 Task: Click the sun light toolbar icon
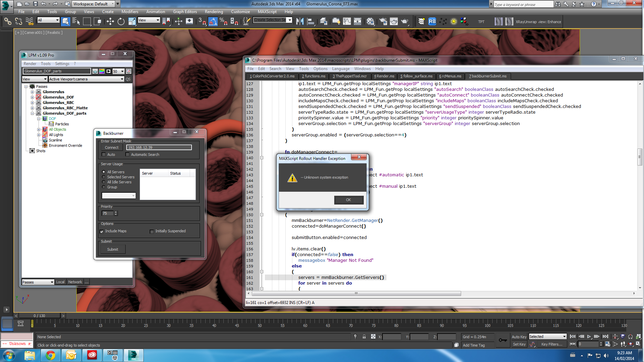454,21
